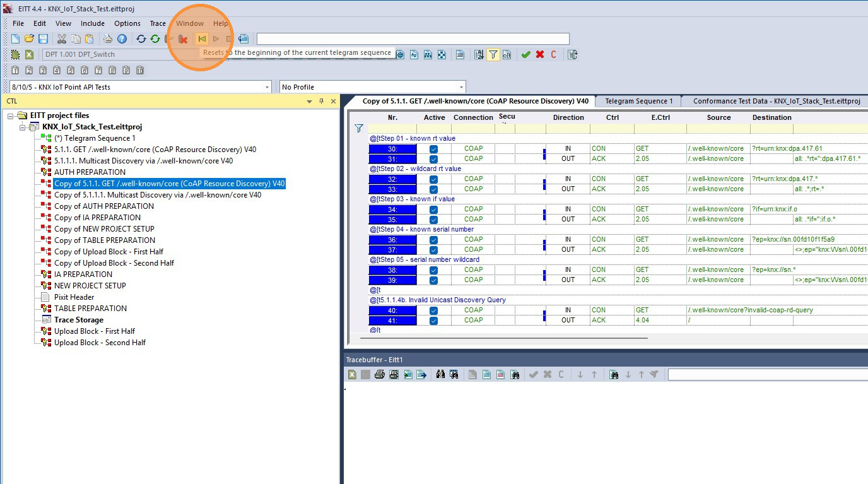
Task: Click the reset to sequence beginning icon
Action: tap(202, 39)
